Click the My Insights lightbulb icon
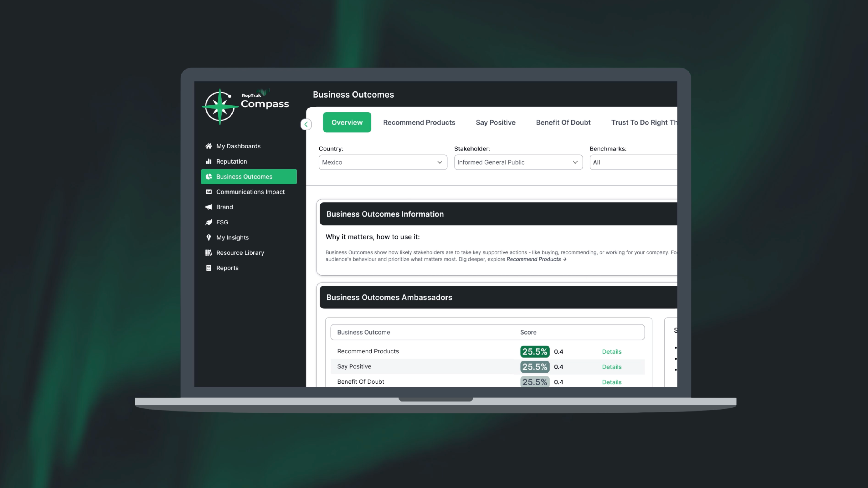 209,237
